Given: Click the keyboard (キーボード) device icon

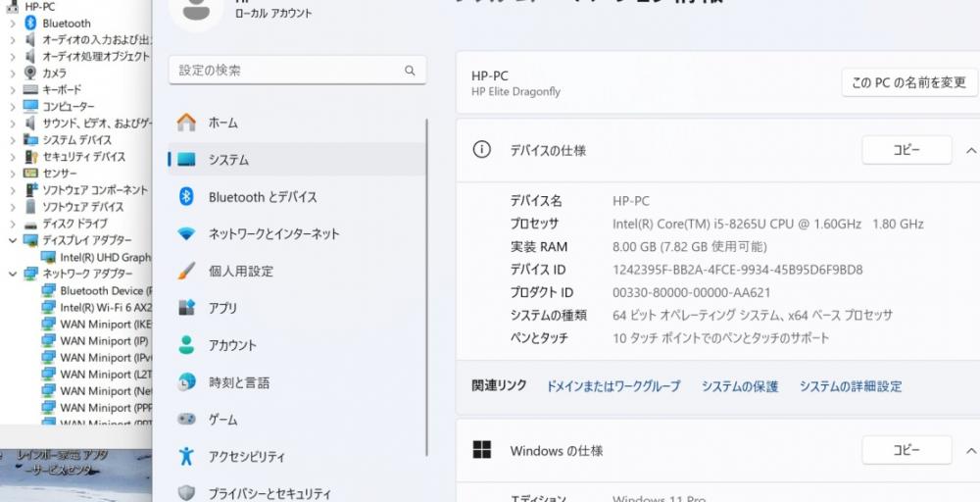Looking at the screenshot, I should click(30, 90).
